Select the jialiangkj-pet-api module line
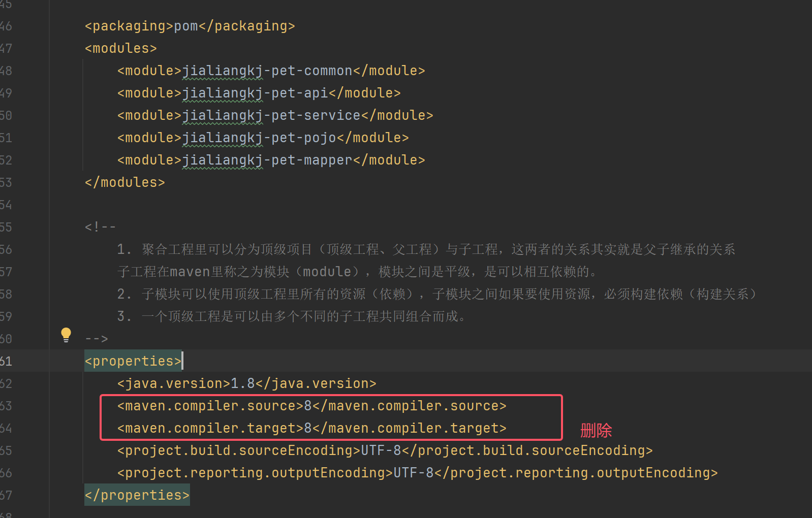This screenshot has width=812, height=518. [x=259, y=93]
